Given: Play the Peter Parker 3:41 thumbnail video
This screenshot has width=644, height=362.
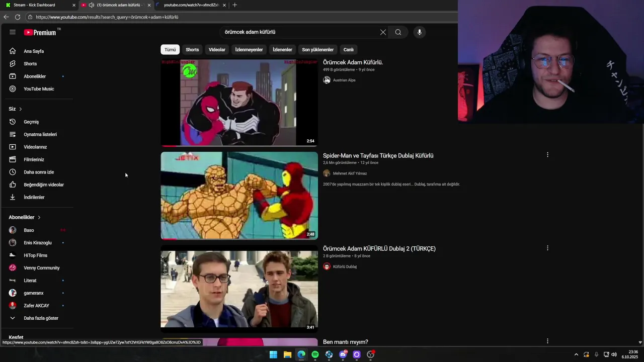Looking at the screenshot, I should (x=239, y=289).
